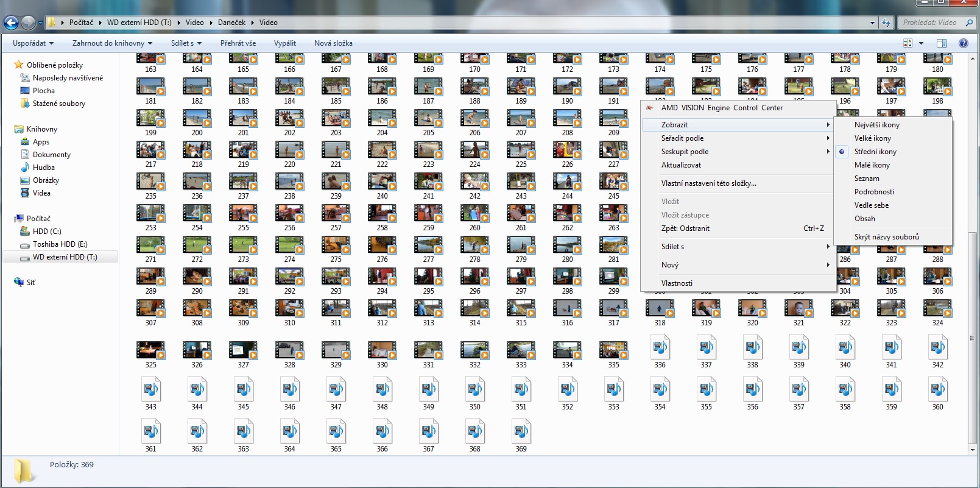Select the video file icon 290
Viewport: 980px width, 488px height.
pyautogui.click(x=197, y=277)
